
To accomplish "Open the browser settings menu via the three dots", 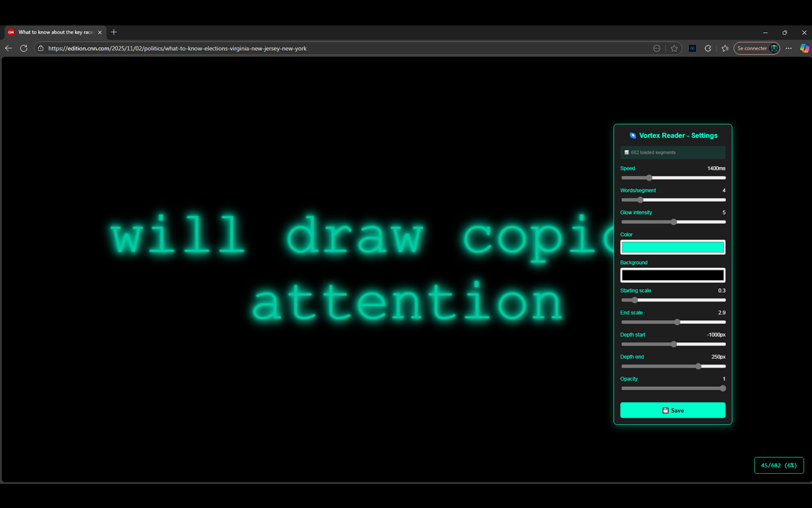I will (x=789, y=48).
